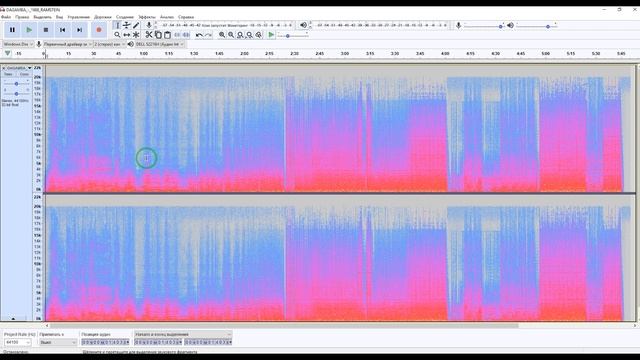Viewport: 640px width, 360px height.
Task: Adjust the play-at-speed slider
Action: [x=293, y=36]
